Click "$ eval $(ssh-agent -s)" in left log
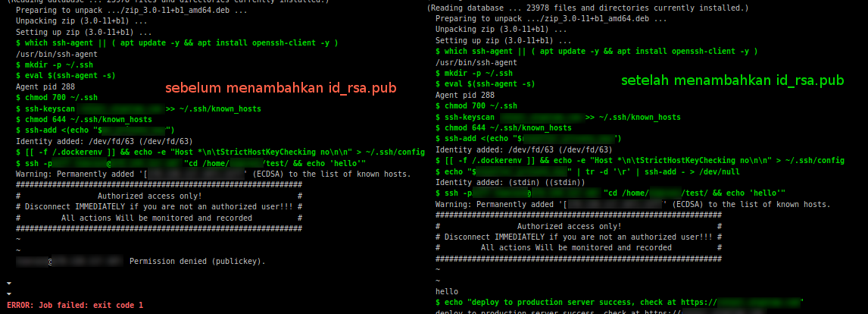The width and height of the screenshot is (868, 314). tap(65, 76)
